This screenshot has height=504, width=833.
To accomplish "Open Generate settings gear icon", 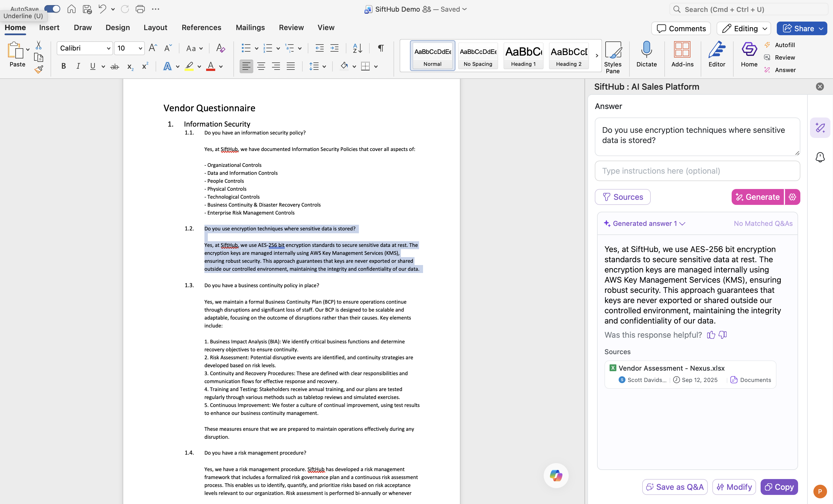I will point(792,197).
